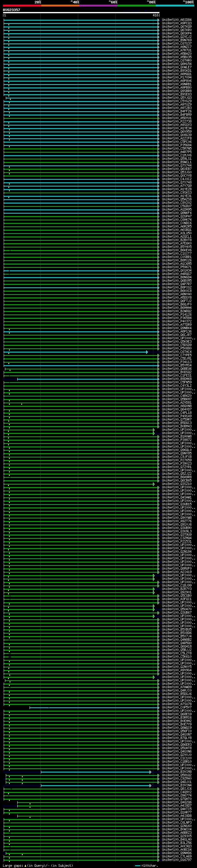Click the alignment bar for UniRef100_C6TAC4
This screenshot has height=868, width=197.
click(x=76, y=352)
